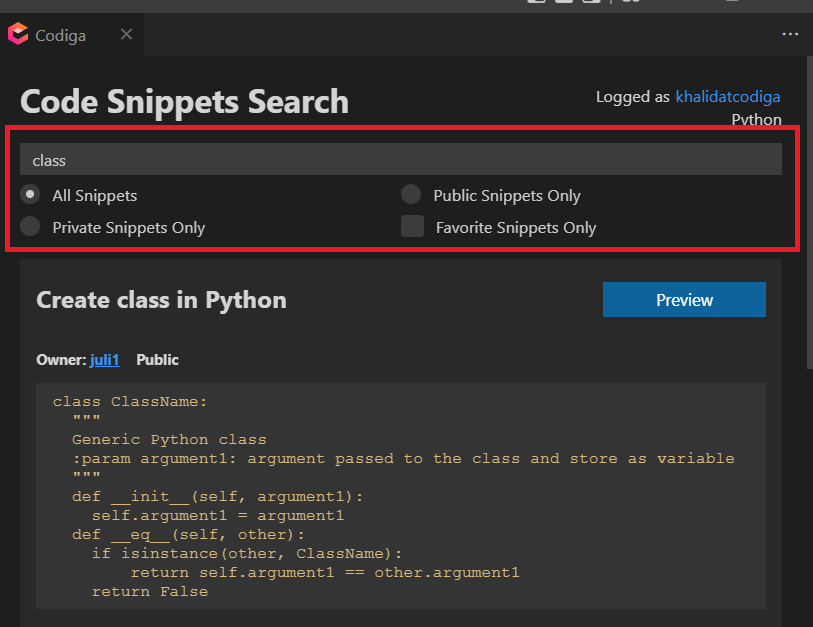Click the 'Create class in Python' snippet title
The image size is (813, 627).
pos(161,300)
